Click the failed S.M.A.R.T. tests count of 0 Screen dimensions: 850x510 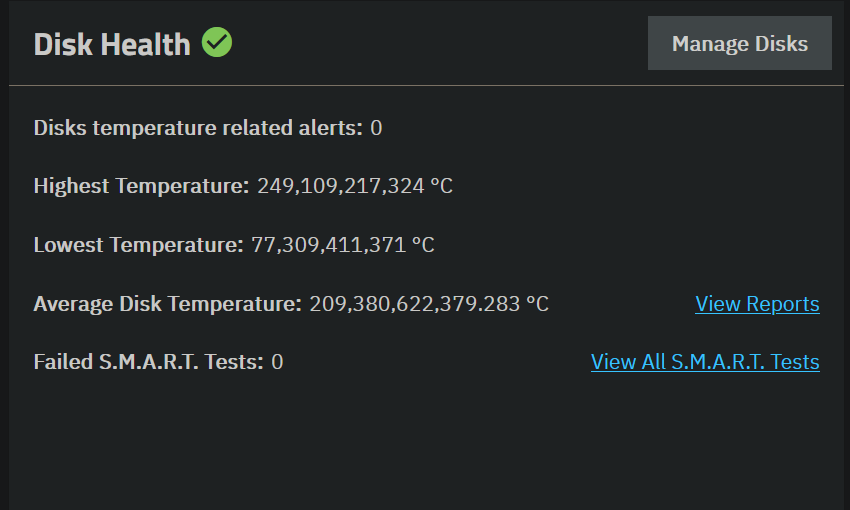click(277, 361)
